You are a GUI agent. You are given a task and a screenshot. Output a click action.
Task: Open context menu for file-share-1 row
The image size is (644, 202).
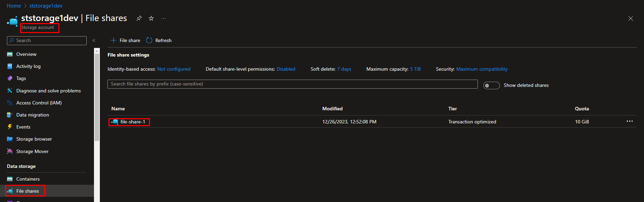pos(629,121)
